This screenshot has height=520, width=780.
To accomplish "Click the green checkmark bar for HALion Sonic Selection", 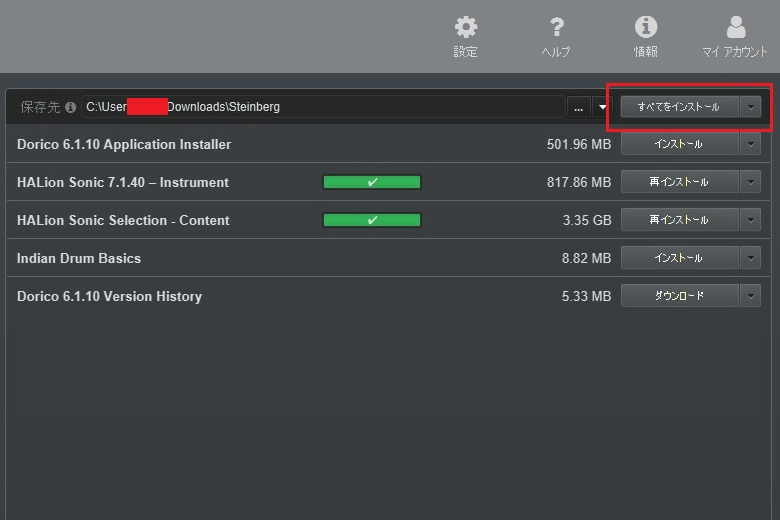I will (x=372, y=220).
